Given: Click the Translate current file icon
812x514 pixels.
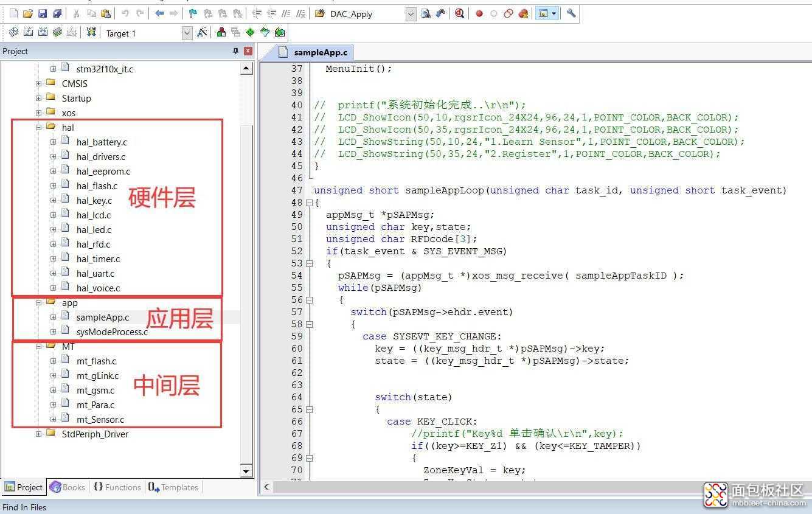Looking at the screenshot, I should (x=13, y=32).
